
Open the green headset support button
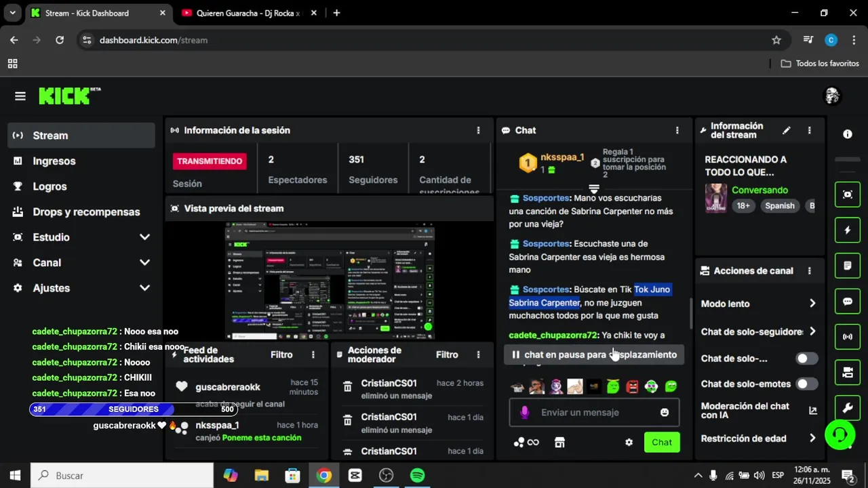840,434
